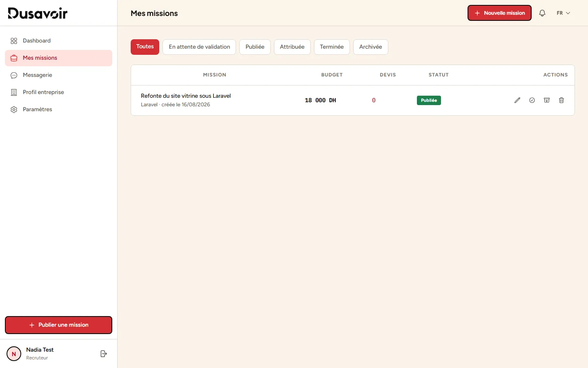Click the MISSION column header
Image resolution: width=588 pixels, height=368 pixels.
tap(215, 75)
